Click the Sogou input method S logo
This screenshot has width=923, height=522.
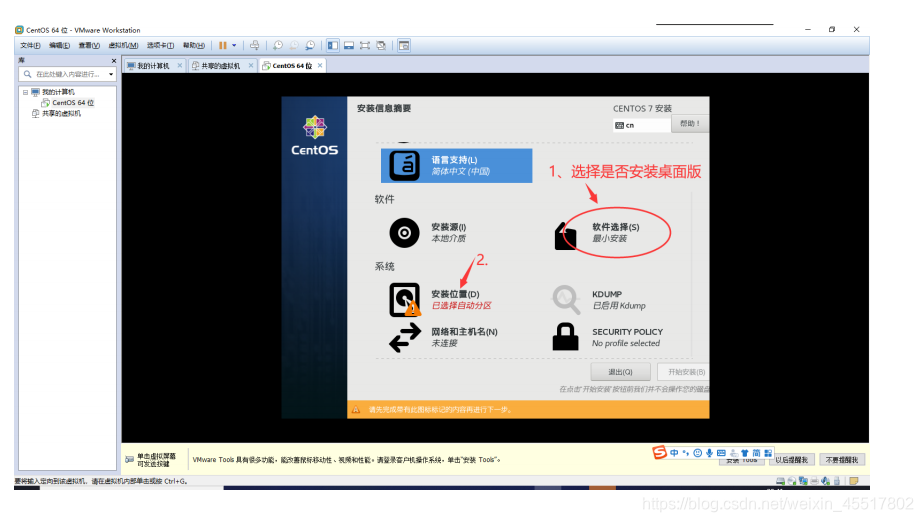pyautogui.click(x=659, y=453)
